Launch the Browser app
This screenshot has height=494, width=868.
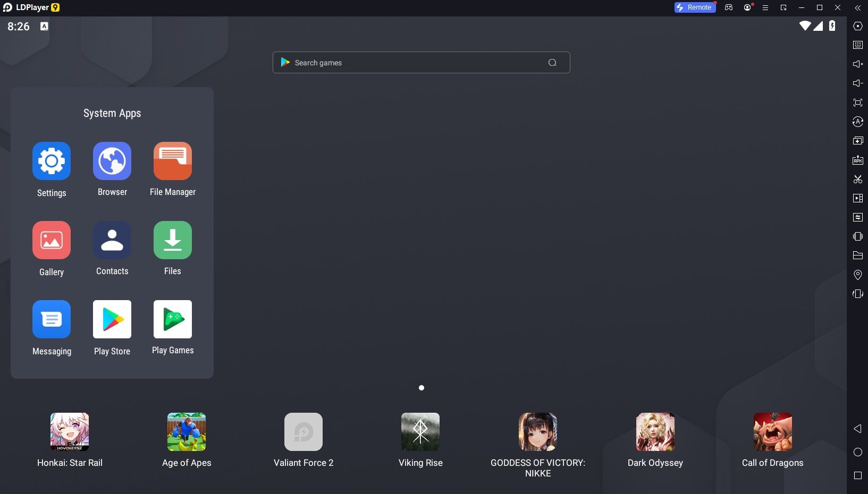(x=112, y=161)
